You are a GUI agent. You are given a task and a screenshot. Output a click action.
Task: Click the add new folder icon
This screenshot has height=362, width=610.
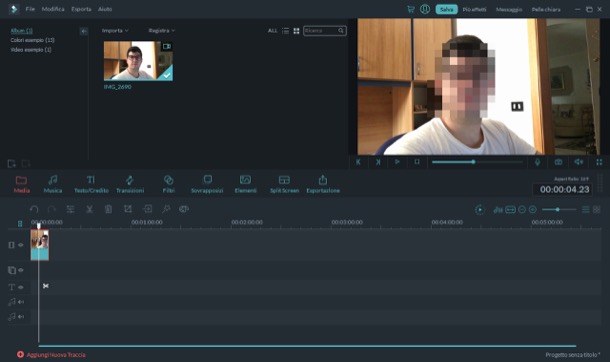pyautogui.click(x=12, y=163)
